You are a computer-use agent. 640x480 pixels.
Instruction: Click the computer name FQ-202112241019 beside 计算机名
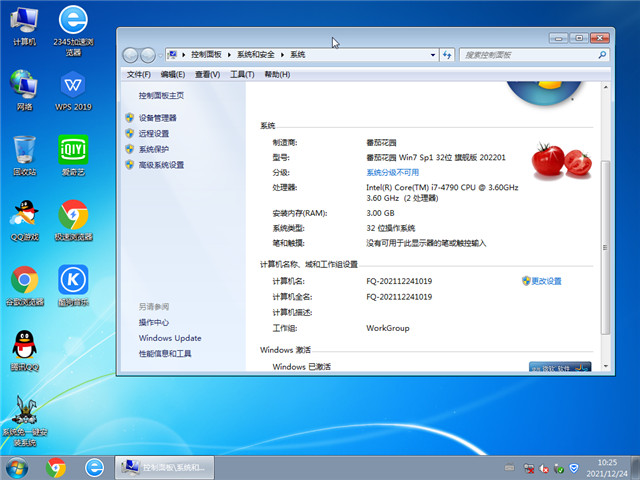(x=399, y=281)
